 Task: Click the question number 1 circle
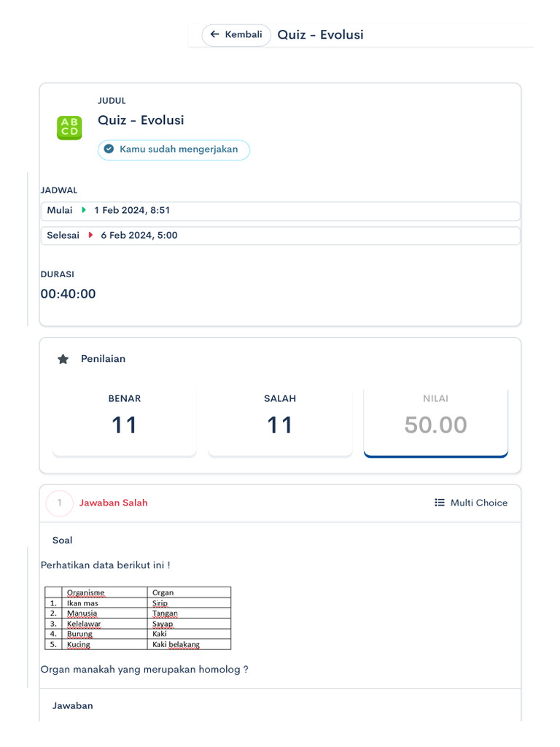(x=60, y=503)
